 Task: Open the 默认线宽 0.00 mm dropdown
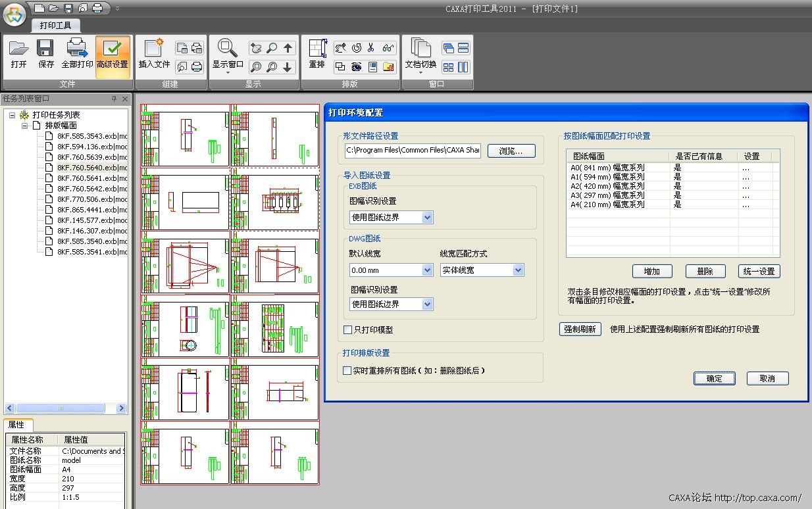pyautogui.click(x=426, y=270)
